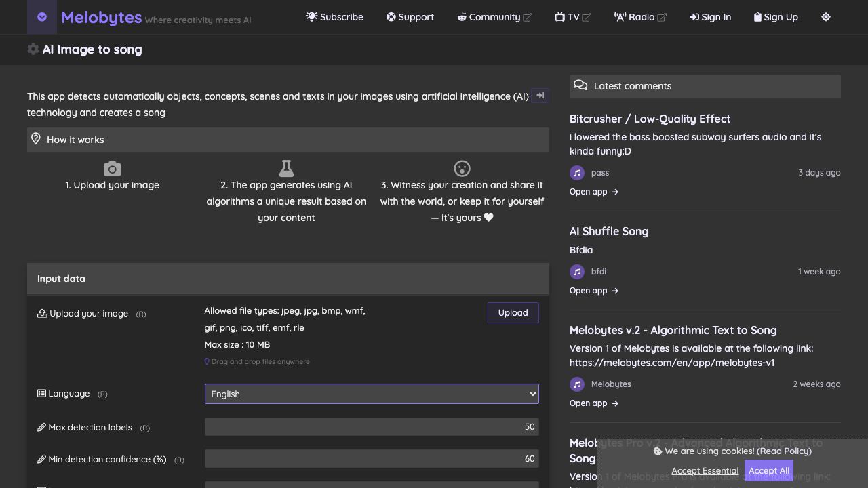Click the surprised face icon for step 3
The image size is (868, 488).
tap(462, 168)
